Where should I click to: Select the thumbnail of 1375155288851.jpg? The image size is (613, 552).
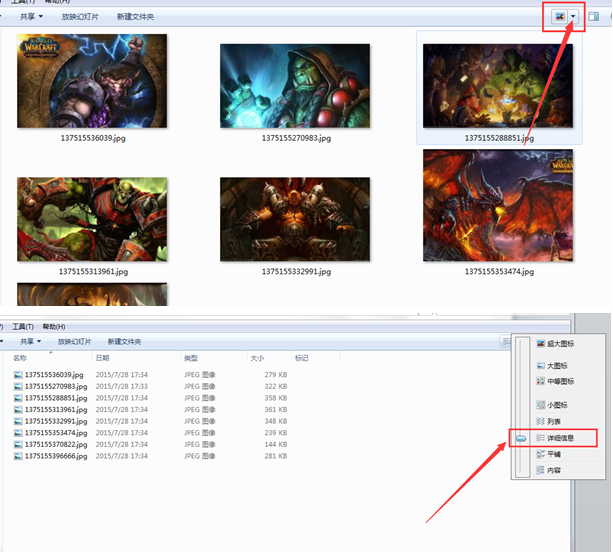pos(498,86)
